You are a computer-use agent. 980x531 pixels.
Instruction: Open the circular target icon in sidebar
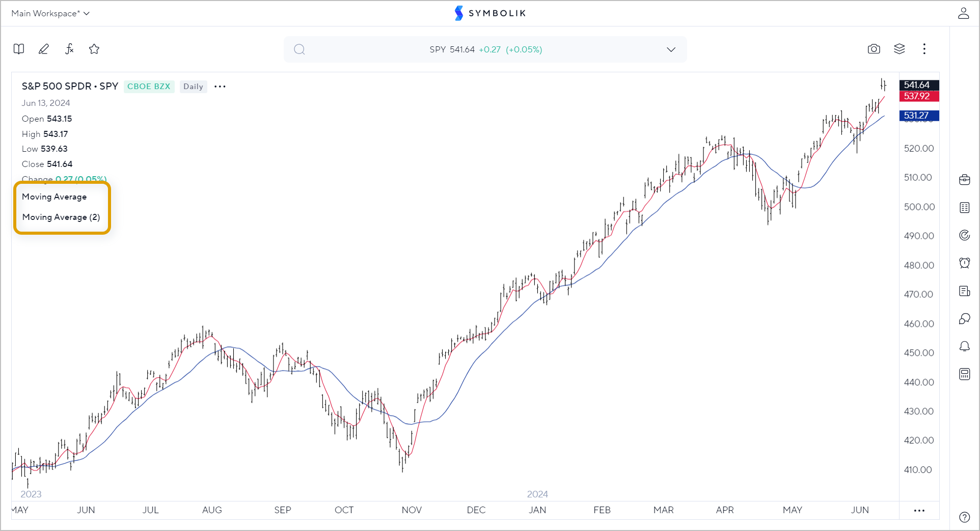965,235
